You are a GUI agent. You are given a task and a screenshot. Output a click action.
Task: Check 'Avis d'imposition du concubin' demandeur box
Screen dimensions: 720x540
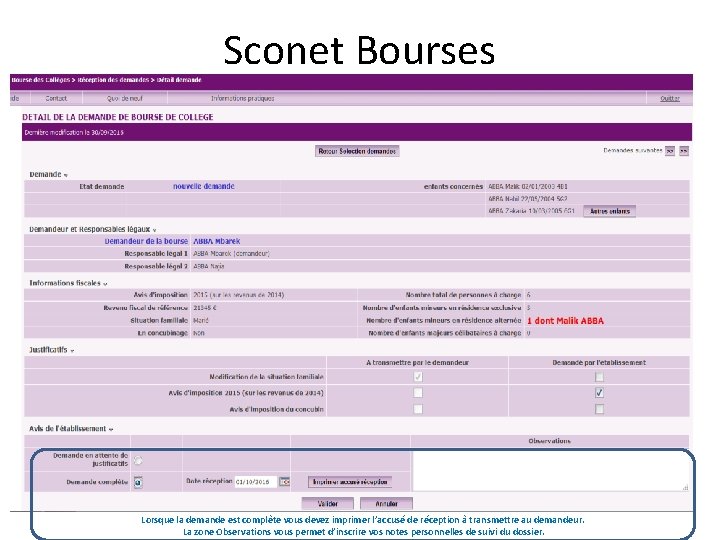click(418, 409)
